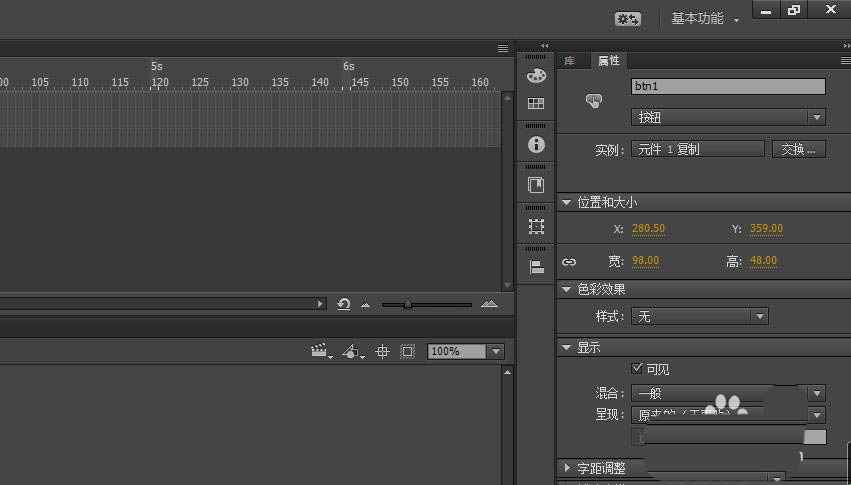Click the 交换... swap button

pos(797,149)
